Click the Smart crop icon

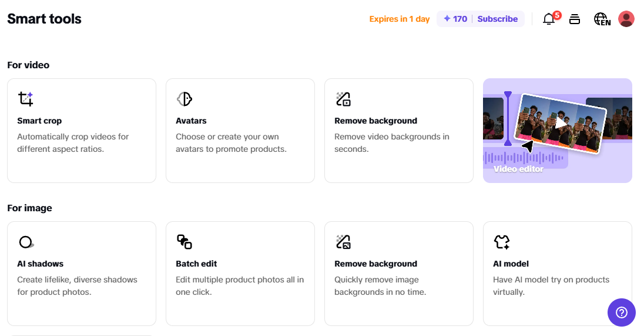(25, 99)
